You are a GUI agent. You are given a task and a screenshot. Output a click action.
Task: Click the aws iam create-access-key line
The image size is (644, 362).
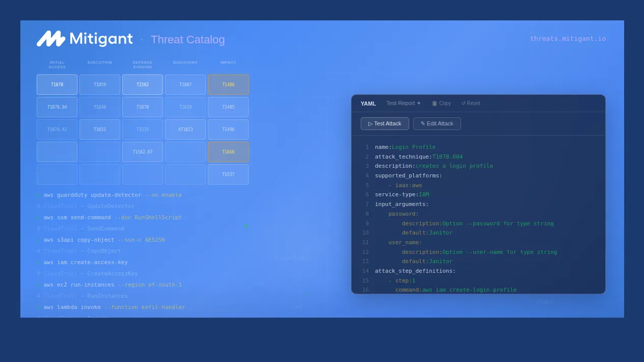[x=83, y=262]
